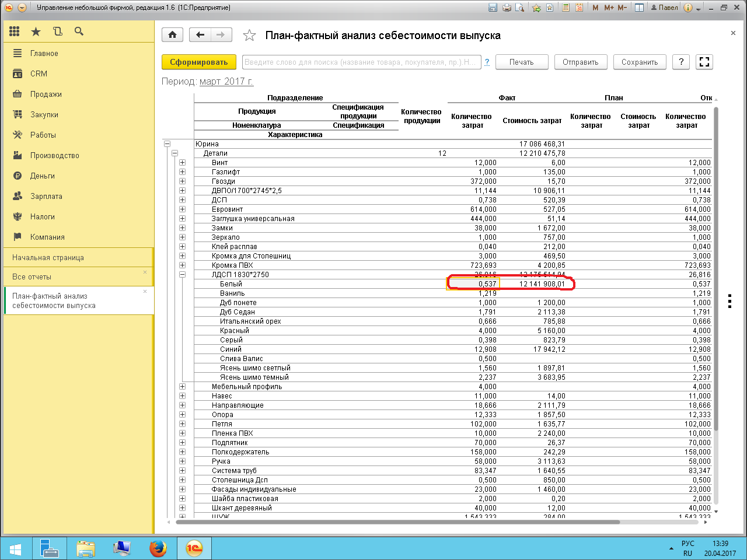Click the report search input field
Image resolution: width=747 pixels, height=560 pixels.
[x=361, y=62]
